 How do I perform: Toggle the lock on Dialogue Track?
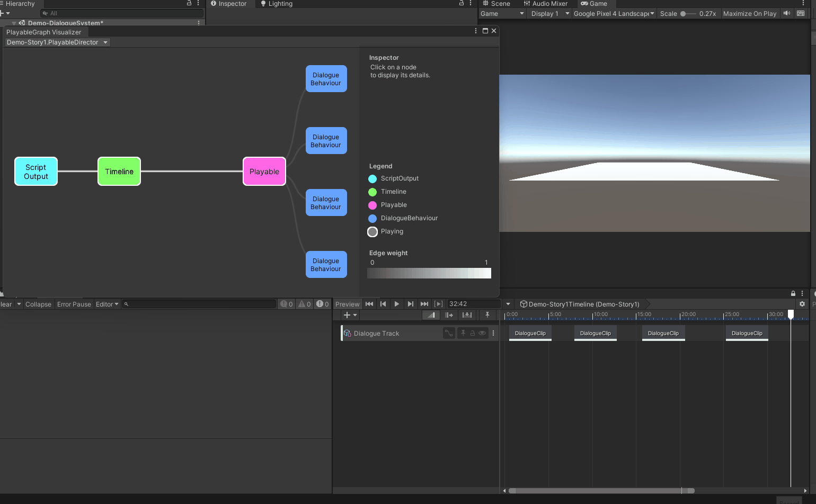[473, 333]
